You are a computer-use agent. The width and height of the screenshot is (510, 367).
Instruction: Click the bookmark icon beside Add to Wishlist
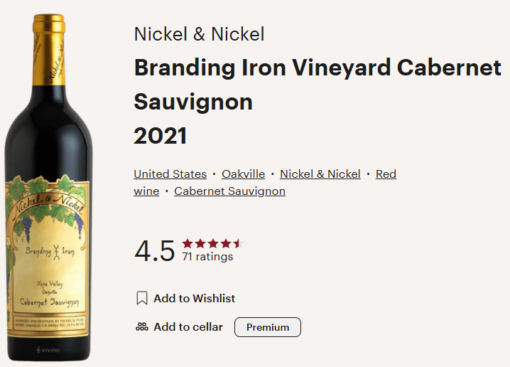click(142, 298)
